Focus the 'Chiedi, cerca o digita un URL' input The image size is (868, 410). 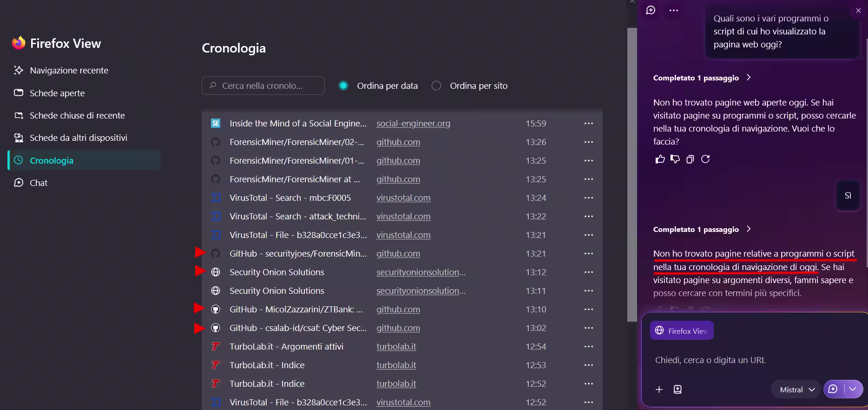pyautogui.click(x=754, y=360)
